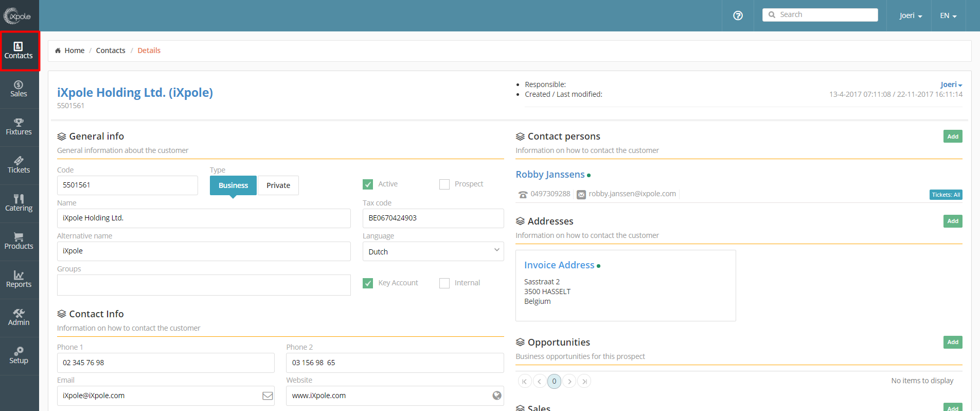Image resolution: width=980 pixels, height=411 pixels.
Task: Open the Contacts sidebar module
Action: 19,51
